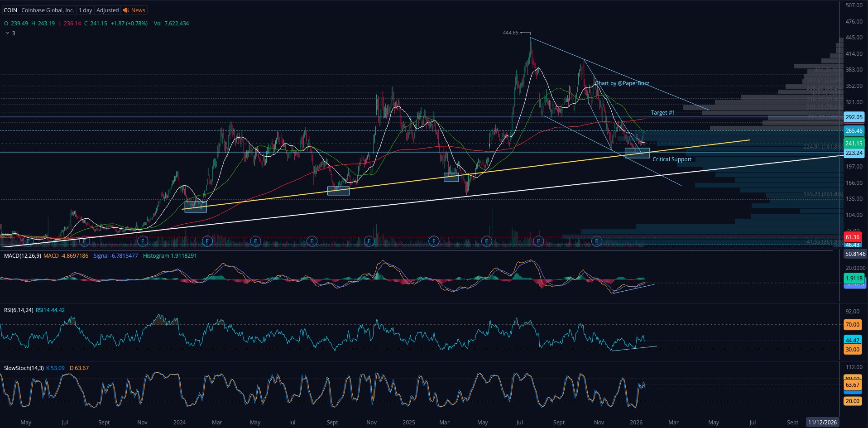This screenshot has height=428, width=868.
Task: Click the 292.05 price level tag
Action: 854,117
